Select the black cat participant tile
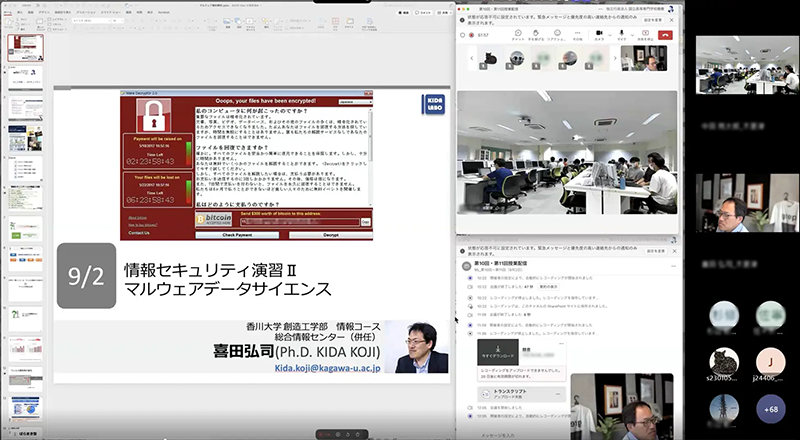This screenshot has height=440, width=800. 490,58
